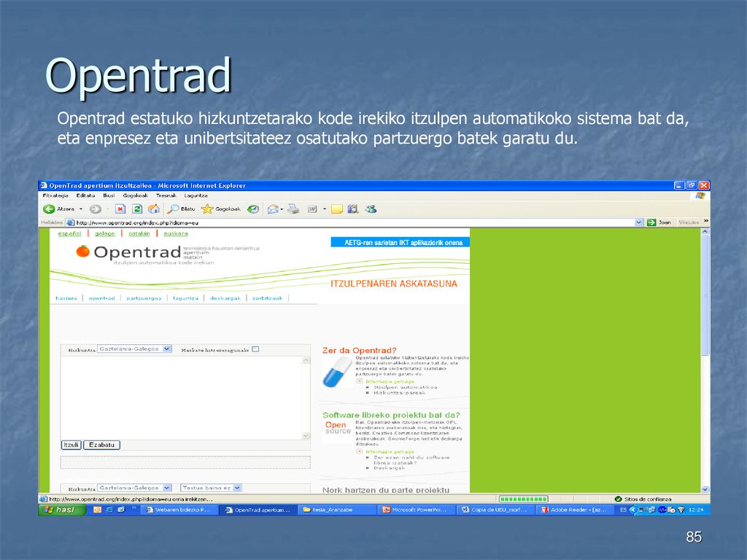Switch to Microsoft PowerPoint taskbar item
Viewport: 747px width, 560px height.
417,510
